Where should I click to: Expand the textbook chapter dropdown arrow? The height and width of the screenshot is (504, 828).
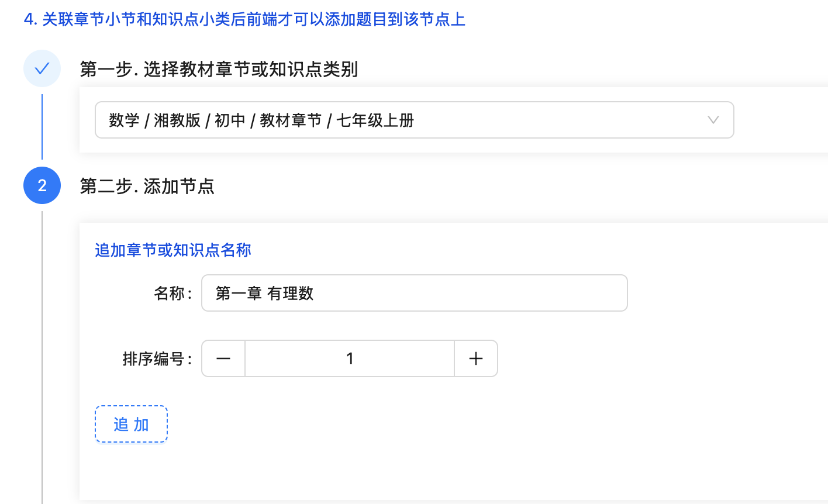(x=713, y=120)
